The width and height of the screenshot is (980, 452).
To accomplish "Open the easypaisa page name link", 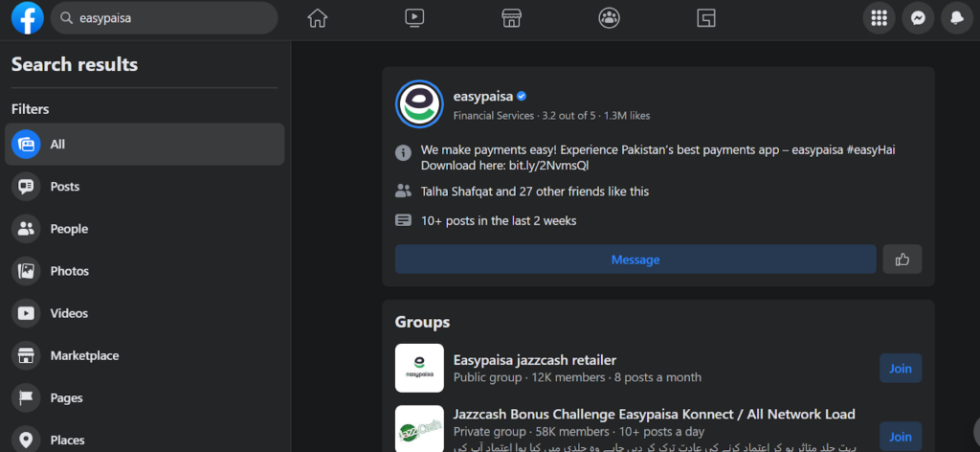I will pos(483,97).
